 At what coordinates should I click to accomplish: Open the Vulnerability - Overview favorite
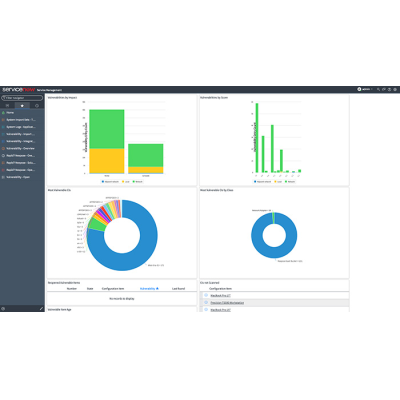pos(20,149)
